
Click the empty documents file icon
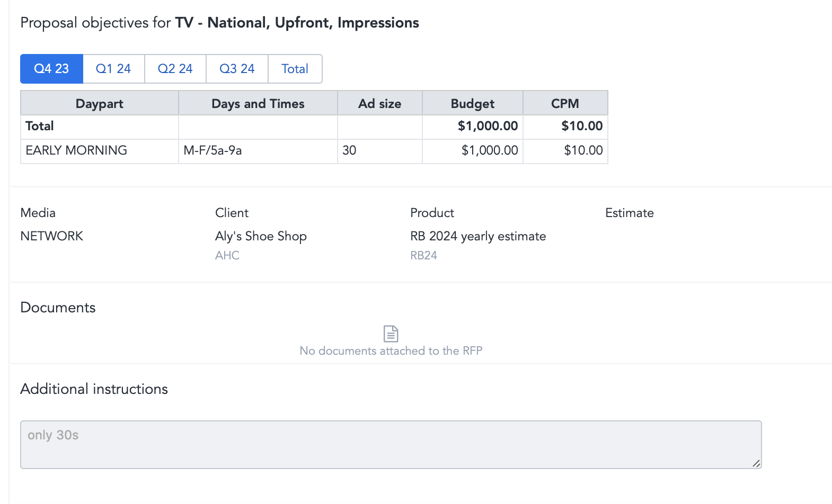[391, 334]
